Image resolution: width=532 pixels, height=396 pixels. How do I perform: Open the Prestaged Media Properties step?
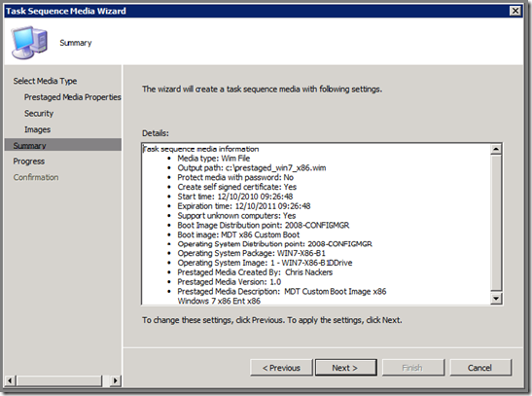pos(72,97)
